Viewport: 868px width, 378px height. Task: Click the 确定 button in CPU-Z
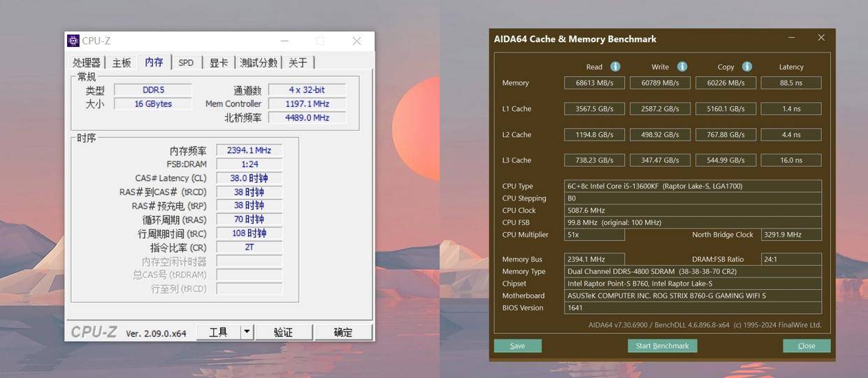[343, 332]
